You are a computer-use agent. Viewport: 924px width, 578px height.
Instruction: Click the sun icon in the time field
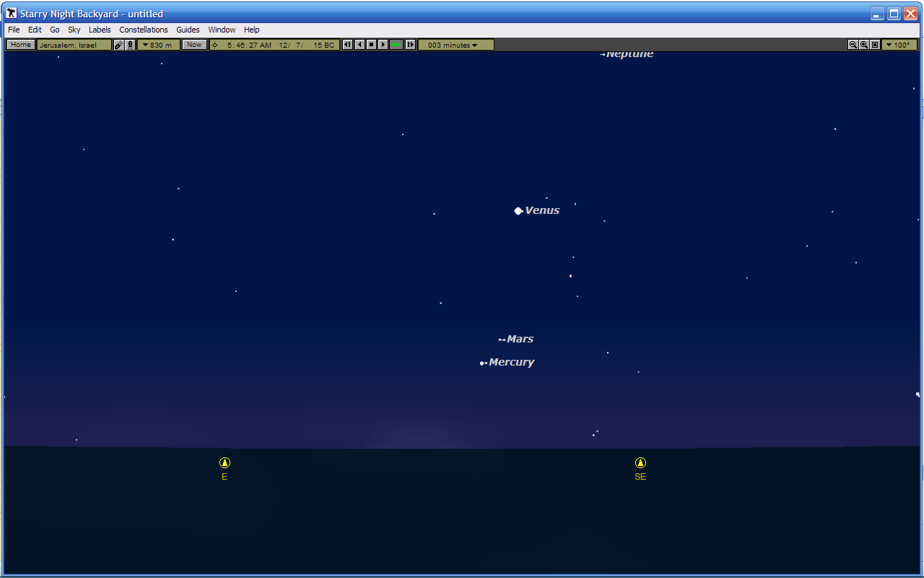pyautogui.click(x=214, y=45)
